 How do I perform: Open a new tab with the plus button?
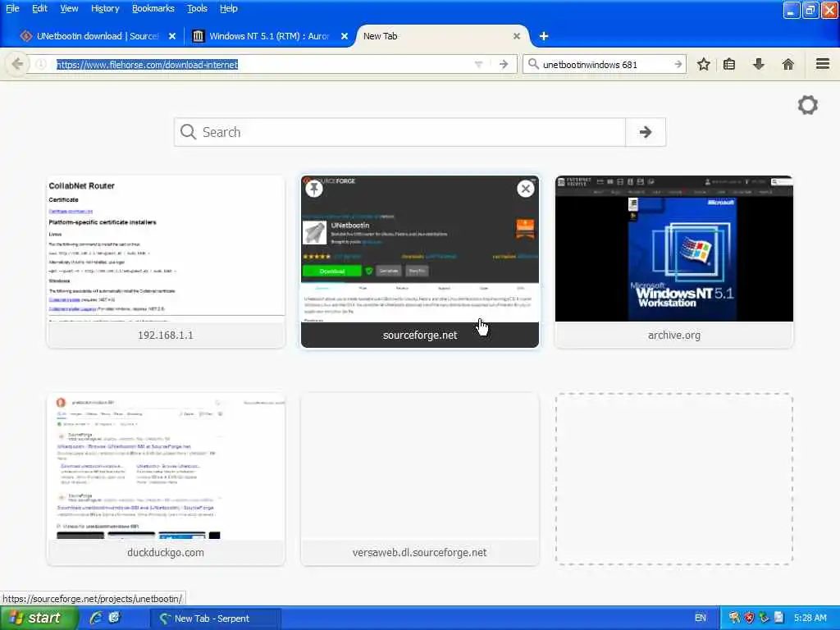pos(544,36)
